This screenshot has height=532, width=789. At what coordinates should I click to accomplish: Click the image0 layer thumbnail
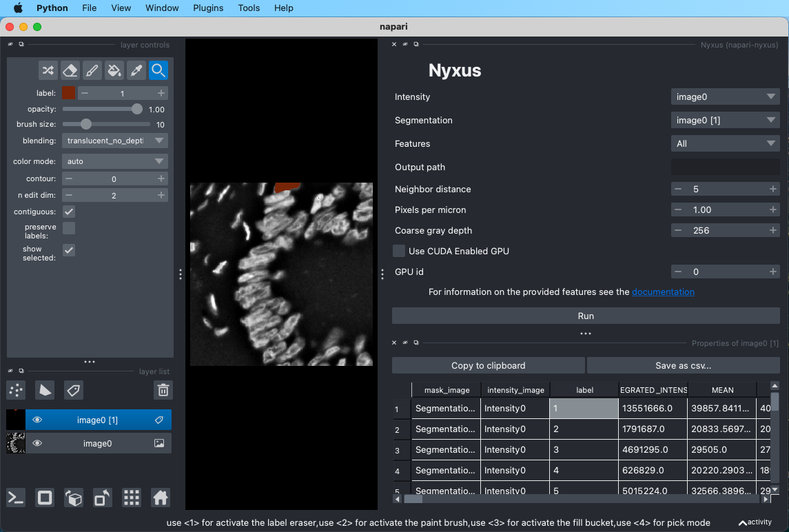coord(16,443)
